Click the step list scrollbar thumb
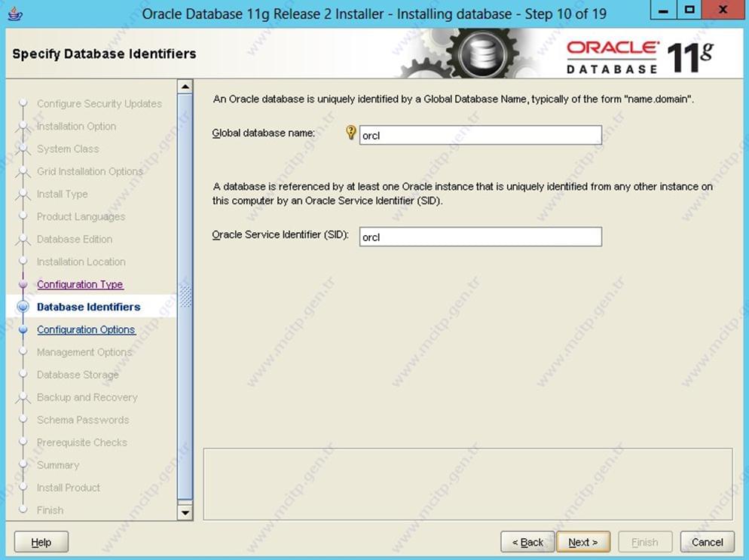Screen dimensions: 749x560 pos(185,296)
